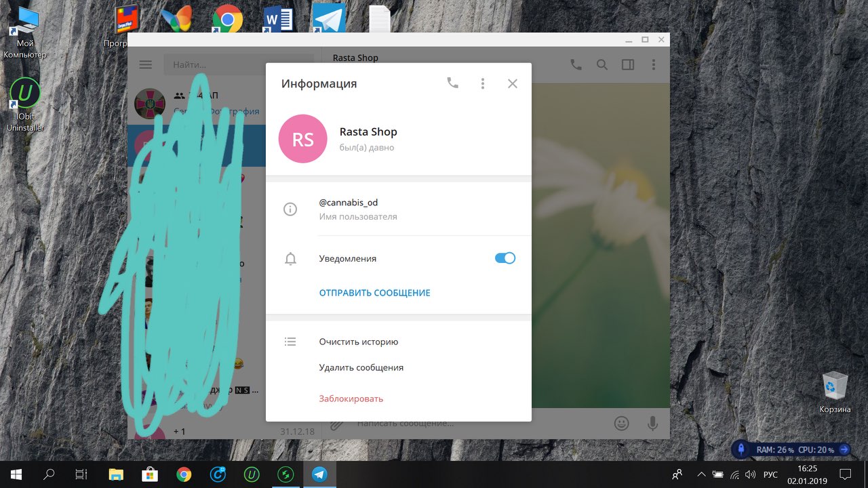This screenshot has height=488, width=868.
Task: Show hidden system tray icons chevron
Action: tap(701, 474)
